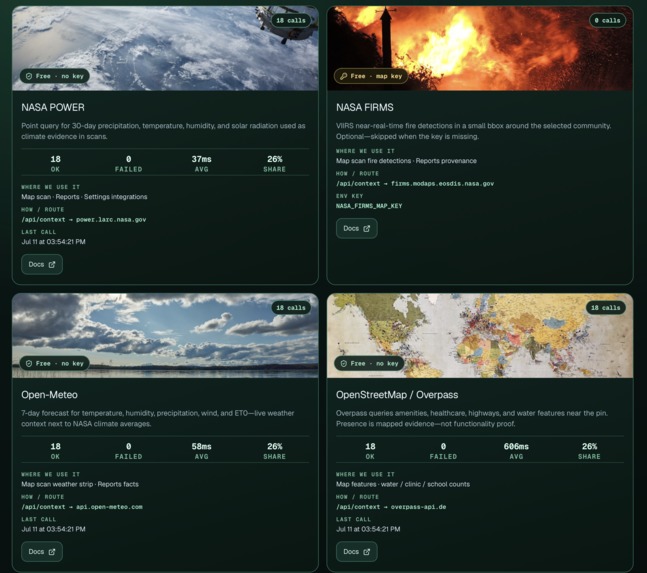Click the Open-Meteo title
This screenshot has height=573, width=647.
pos(50,395)
